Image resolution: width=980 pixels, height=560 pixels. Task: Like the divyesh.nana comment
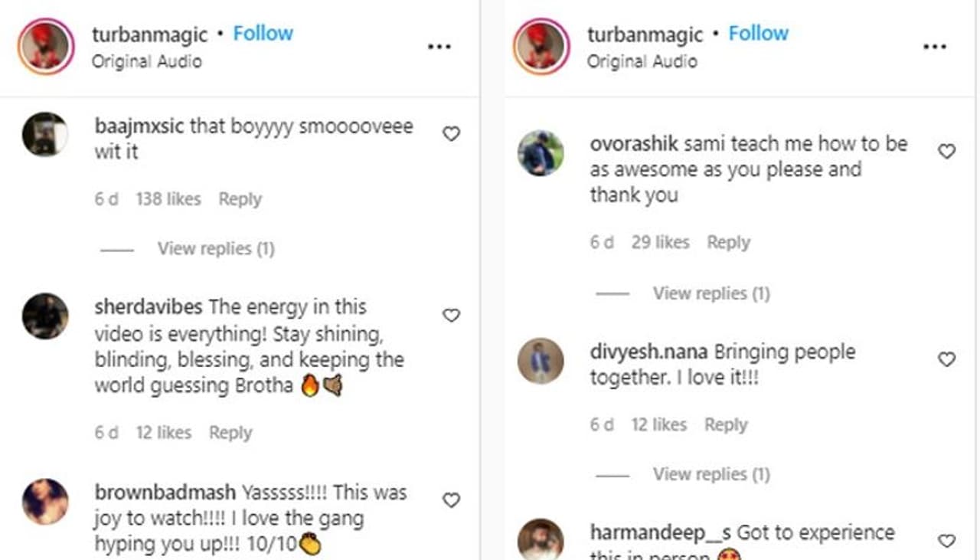[x=947, y=359]
